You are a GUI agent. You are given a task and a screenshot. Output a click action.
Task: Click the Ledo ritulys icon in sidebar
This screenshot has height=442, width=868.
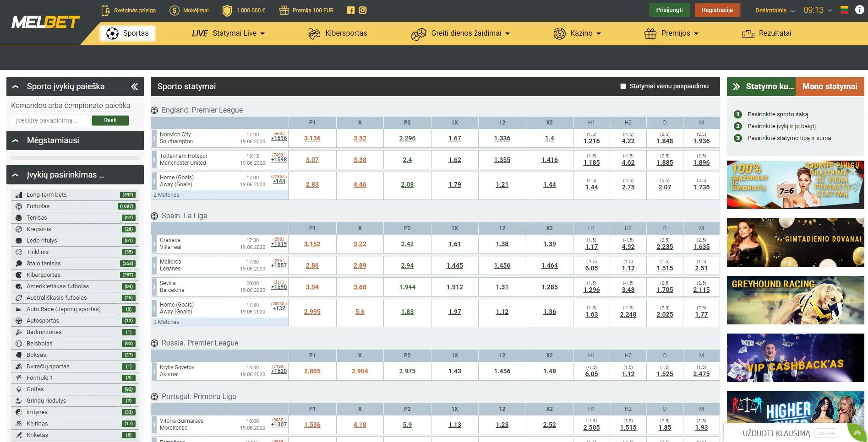tap(18, 240)
